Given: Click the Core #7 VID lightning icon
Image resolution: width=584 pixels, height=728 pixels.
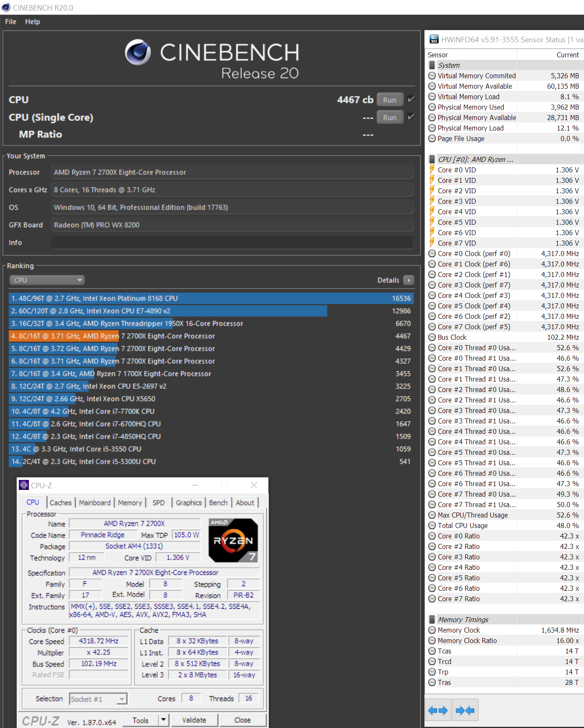Looking at the screenshot, I should tap(432, 243).
